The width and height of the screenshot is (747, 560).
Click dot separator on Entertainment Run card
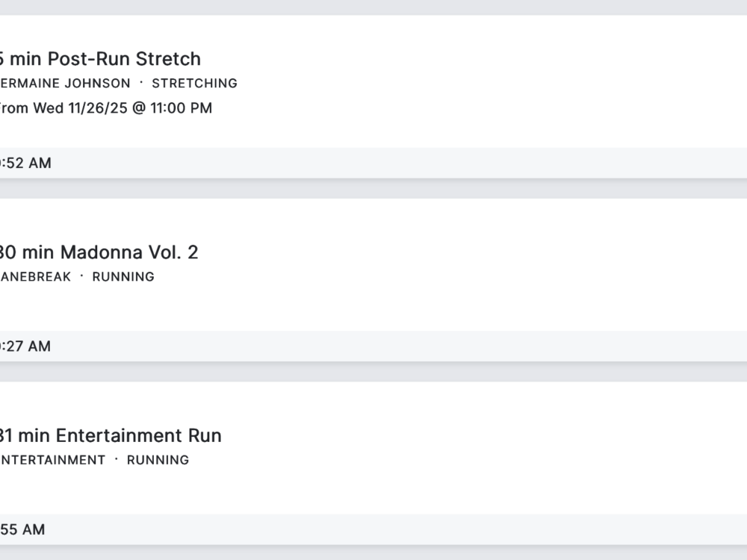116,459
